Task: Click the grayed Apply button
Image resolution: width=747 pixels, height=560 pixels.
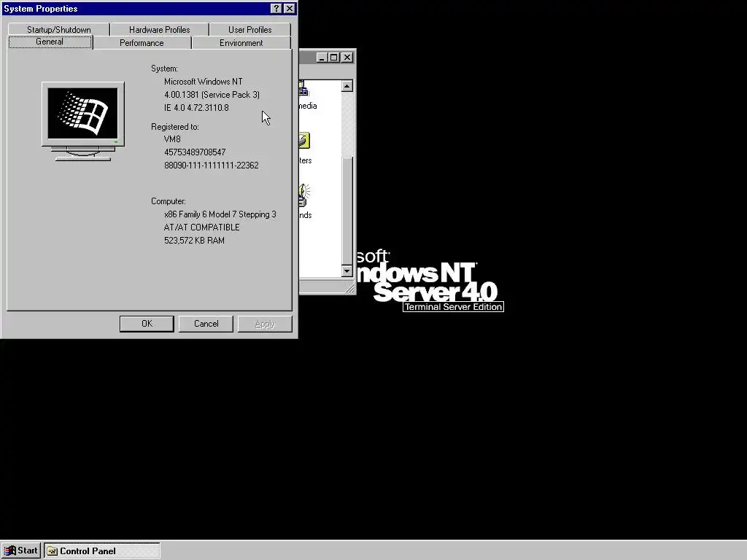Action: point(265,324)
